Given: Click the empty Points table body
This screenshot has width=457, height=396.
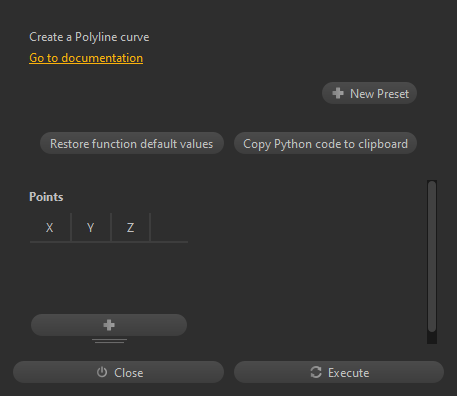Looking at the screenshot, I should point(109,277).
